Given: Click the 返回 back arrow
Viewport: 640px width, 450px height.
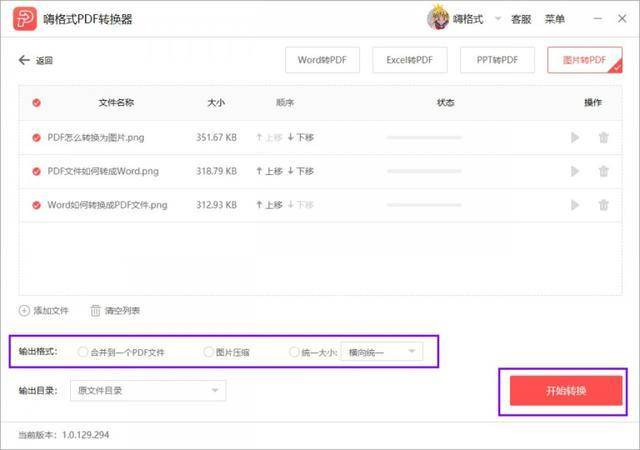Looking at the screenshot, I should [x=25, y=60].
